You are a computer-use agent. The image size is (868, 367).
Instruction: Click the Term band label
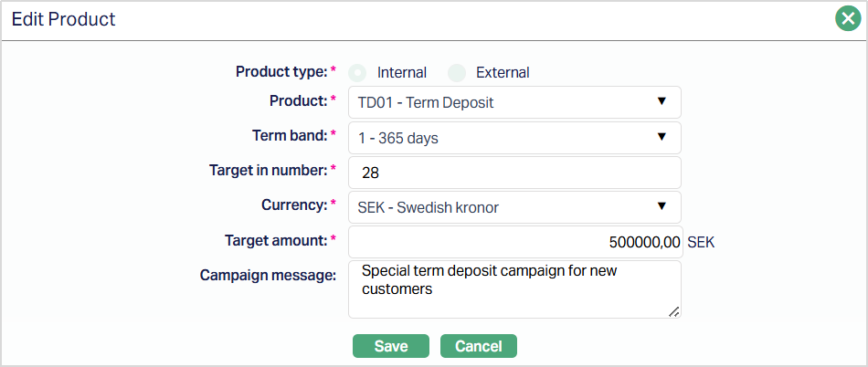[289, 135]
